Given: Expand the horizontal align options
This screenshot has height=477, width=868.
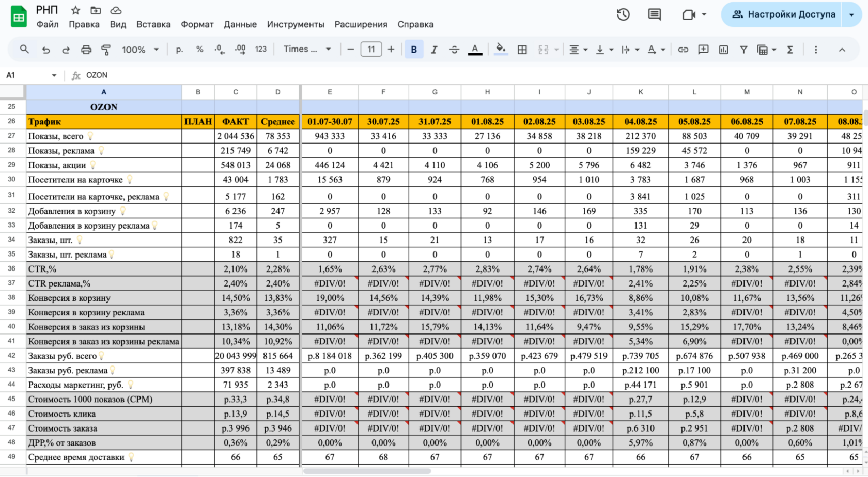Looking at the screenshot, I should click(x=585, y=50).
